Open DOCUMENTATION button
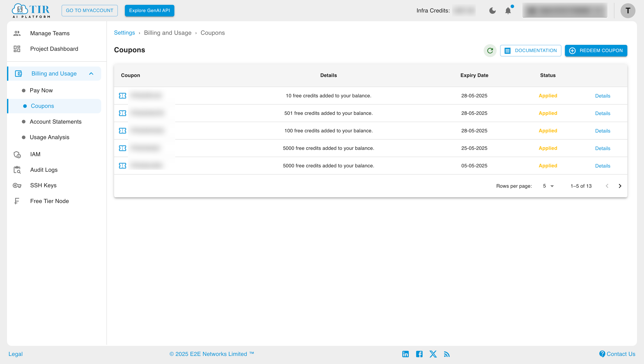 [530, 51]
